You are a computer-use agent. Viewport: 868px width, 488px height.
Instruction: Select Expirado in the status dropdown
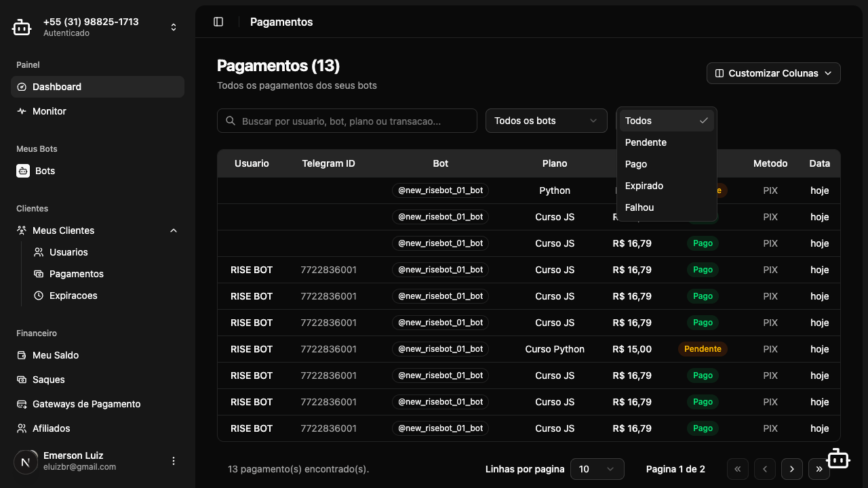667,186
